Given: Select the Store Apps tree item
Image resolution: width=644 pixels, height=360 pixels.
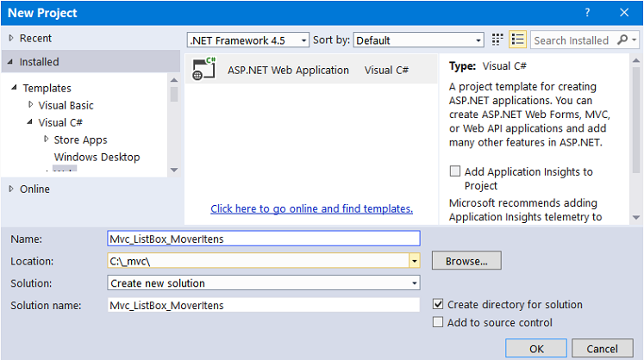Looking at the screenshot, I should [80, 140].
